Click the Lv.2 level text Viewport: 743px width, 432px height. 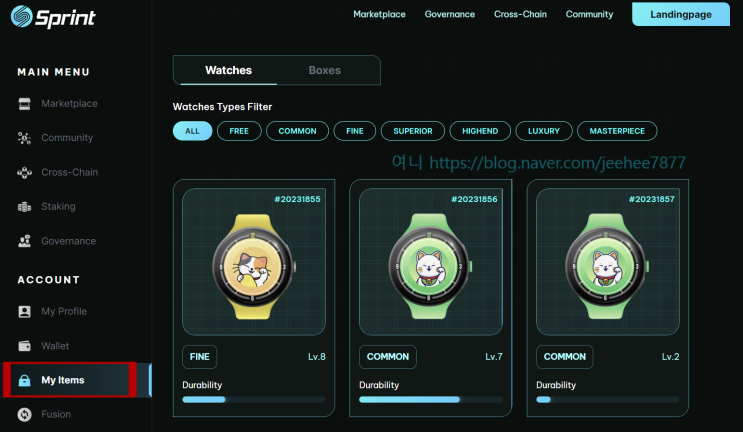(x=671, y=357)
